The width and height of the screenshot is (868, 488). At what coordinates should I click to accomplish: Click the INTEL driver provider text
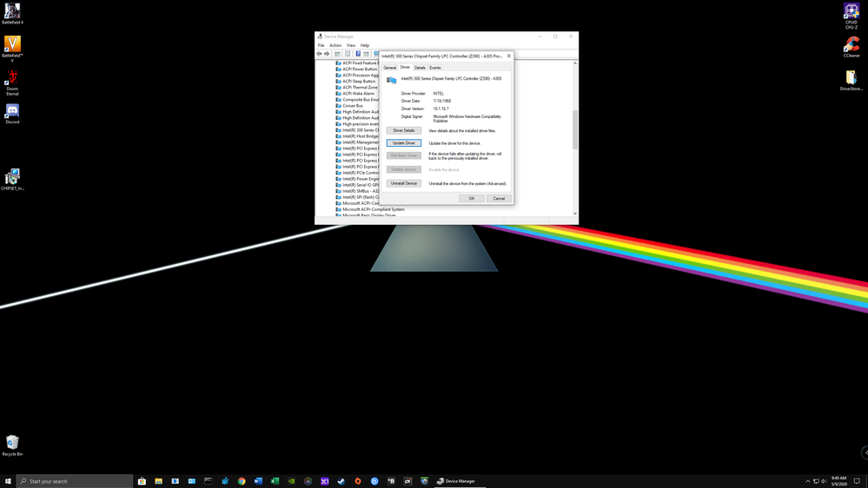pos(439,94)
